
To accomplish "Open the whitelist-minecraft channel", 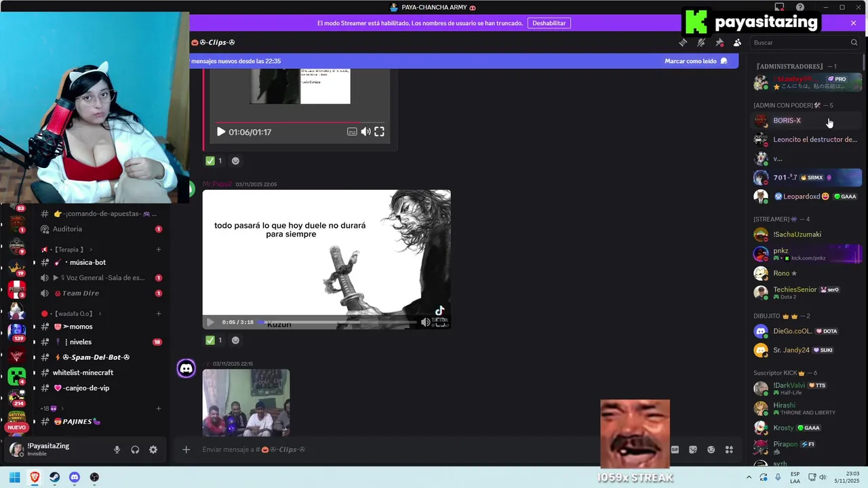I will [100, 373].
